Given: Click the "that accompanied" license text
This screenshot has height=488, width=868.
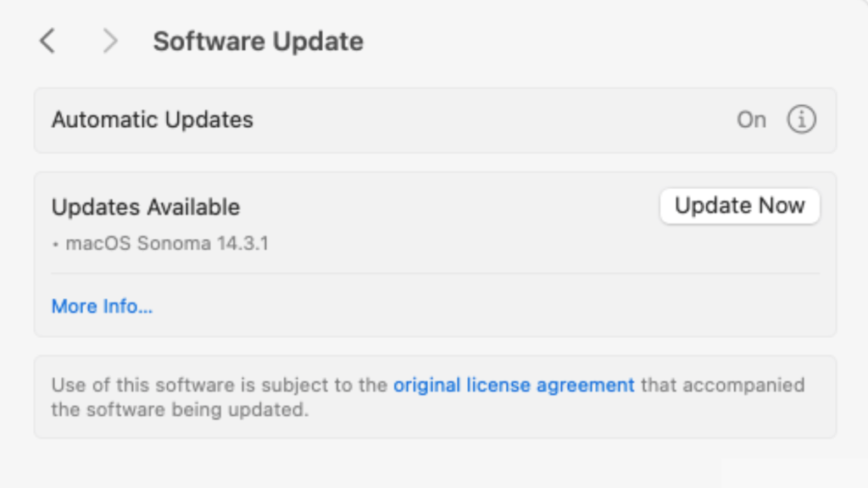Looking at the screenshot, I should [722, 385].
